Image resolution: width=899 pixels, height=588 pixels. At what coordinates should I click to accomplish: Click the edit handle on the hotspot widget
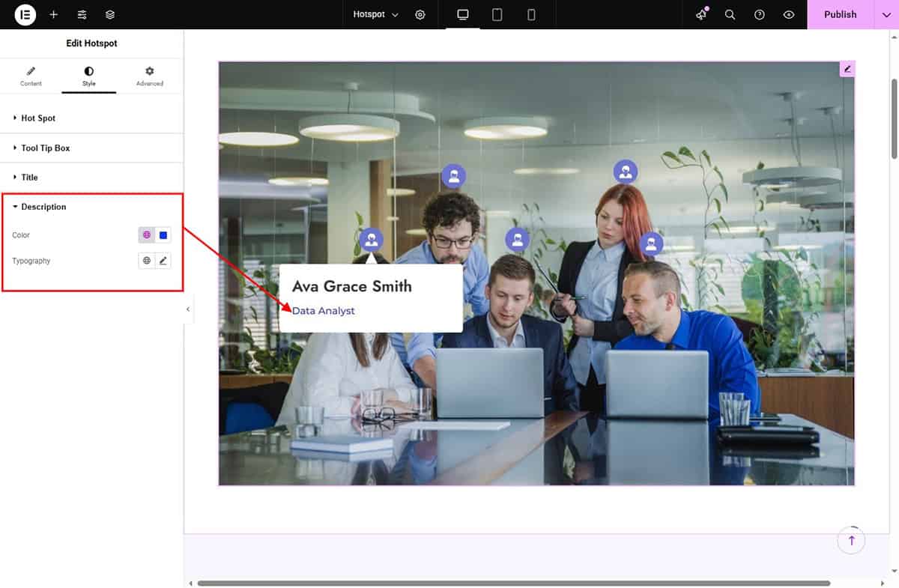pyautogui.click(x=847, y=69)
